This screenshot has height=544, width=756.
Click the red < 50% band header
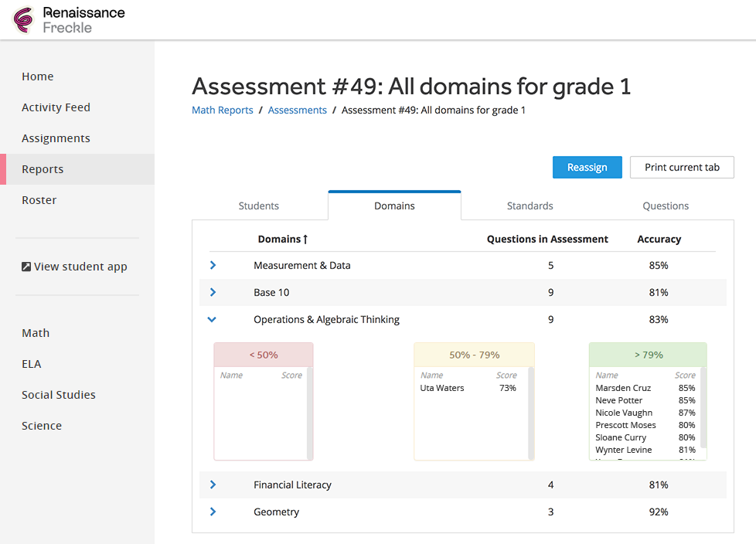click(x=264, y=355)
